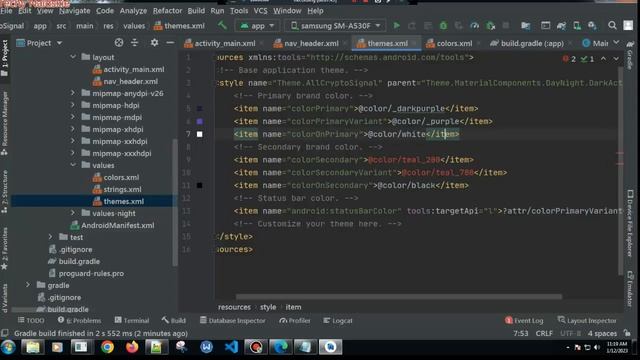Open Visual Studio Code from the taskbar

[x=231, y=347]
